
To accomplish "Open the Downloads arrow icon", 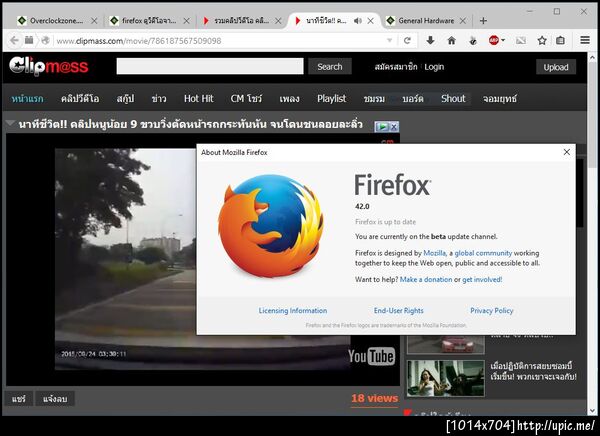I will [430, 40].
